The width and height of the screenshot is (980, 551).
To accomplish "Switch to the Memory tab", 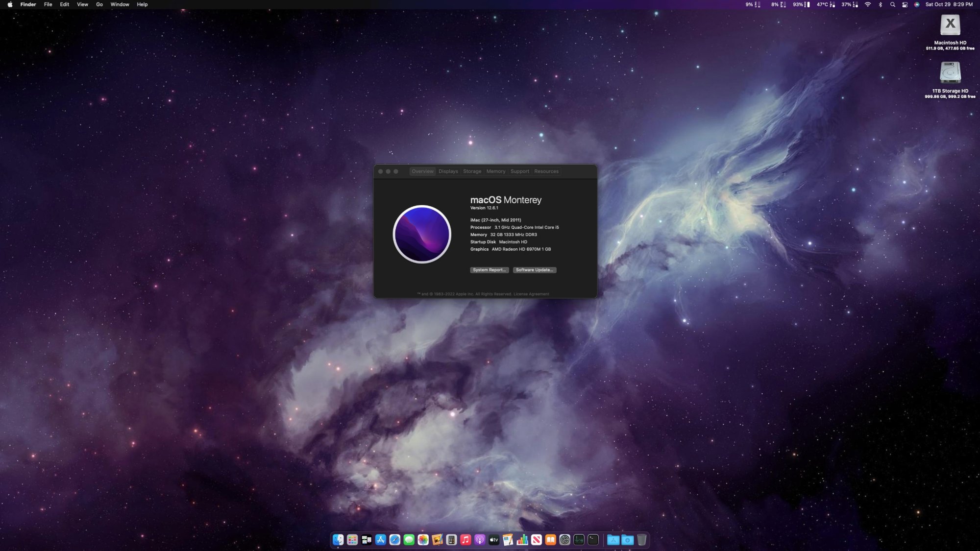I will 495,171.
